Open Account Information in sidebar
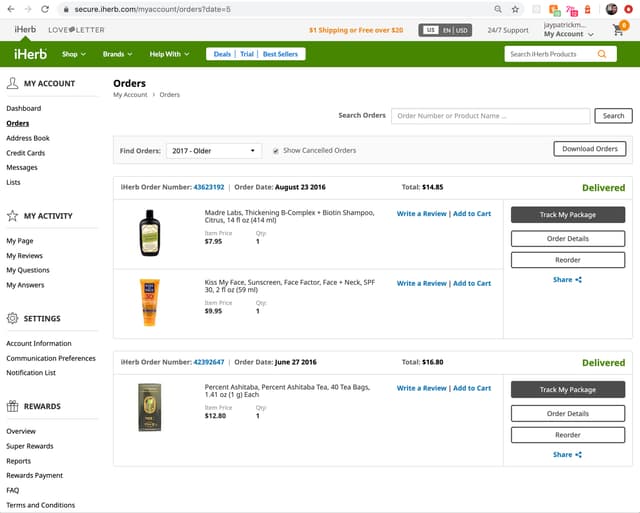The image size is (640, 513). coord(39,343)
